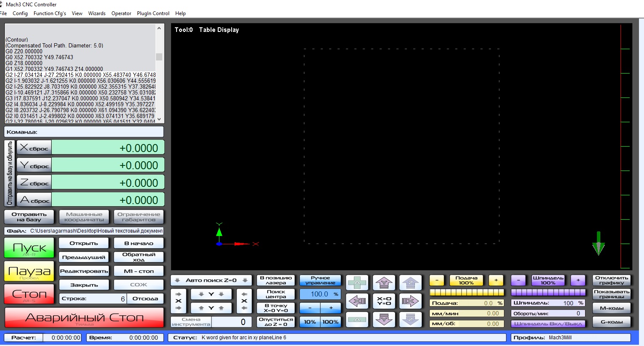Image resolution: width=644 pixels, height=346 pixels.
Task: Increase spindle speed with purple plus
Action: 578,280
